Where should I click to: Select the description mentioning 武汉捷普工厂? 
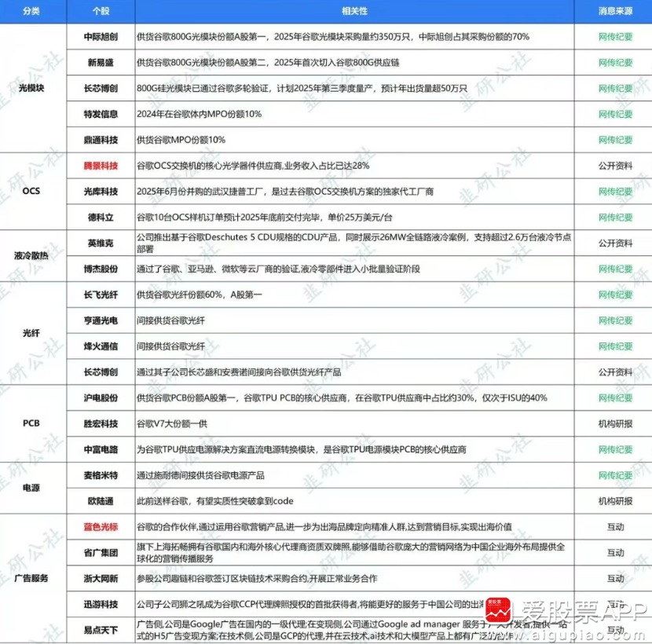[285, 192]
